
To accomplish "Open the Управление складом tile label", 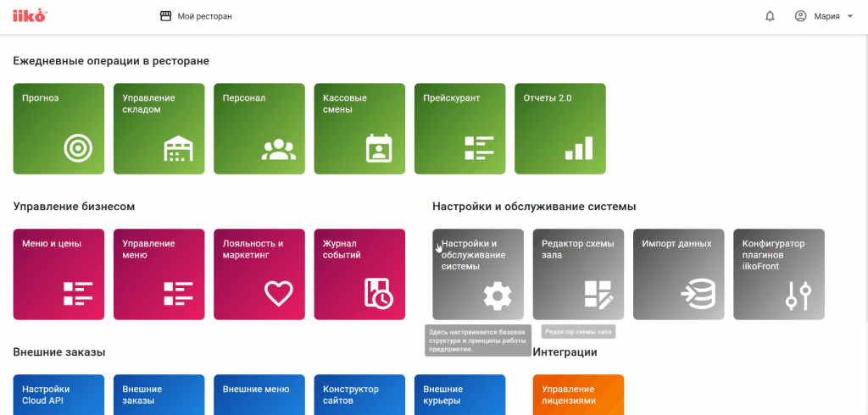I will point(148,103).
